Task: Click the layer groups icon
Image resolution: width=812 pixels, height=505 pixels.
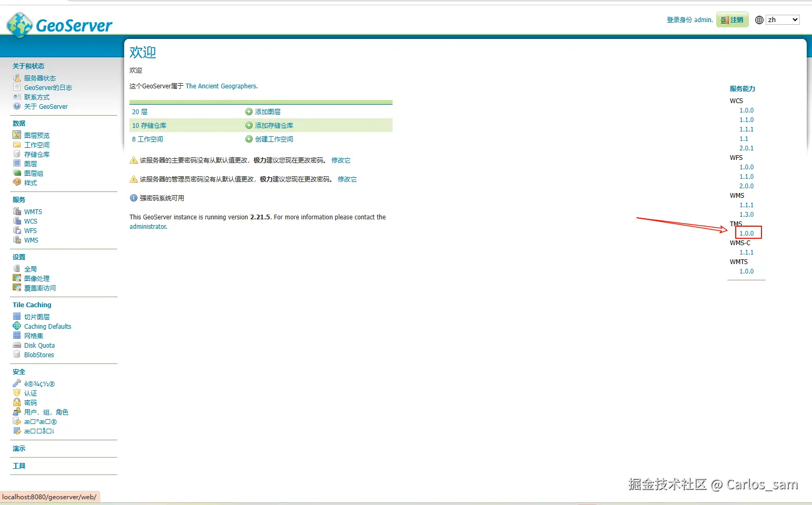Action: (x=17, y=173)
